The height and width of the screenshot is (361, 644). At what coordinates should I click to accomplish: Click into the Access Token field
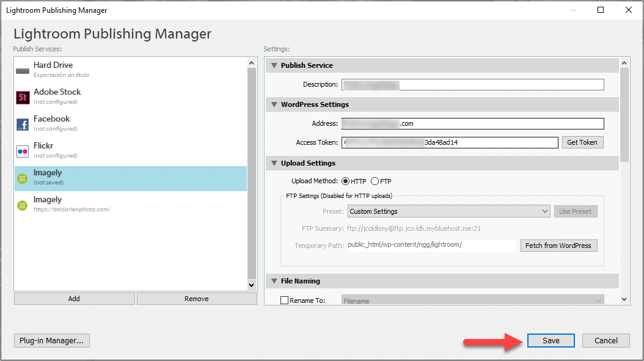click(450, 142)
